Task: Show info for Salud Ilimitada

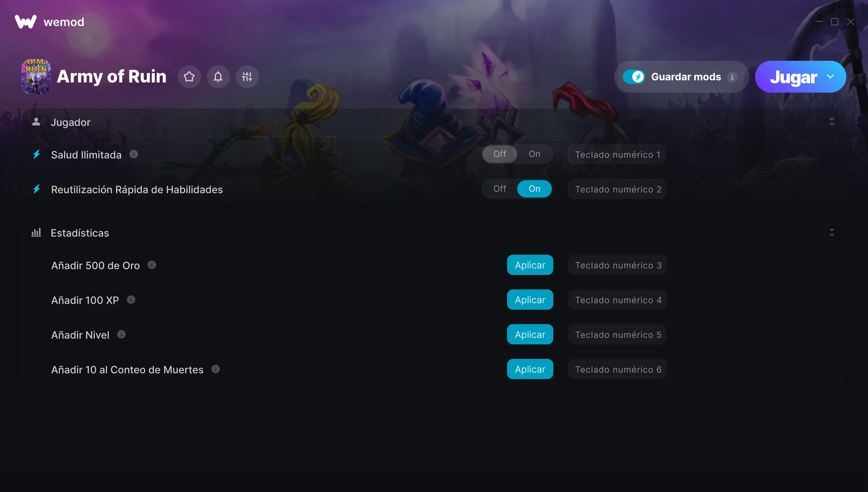Action: tap(134, 154)
